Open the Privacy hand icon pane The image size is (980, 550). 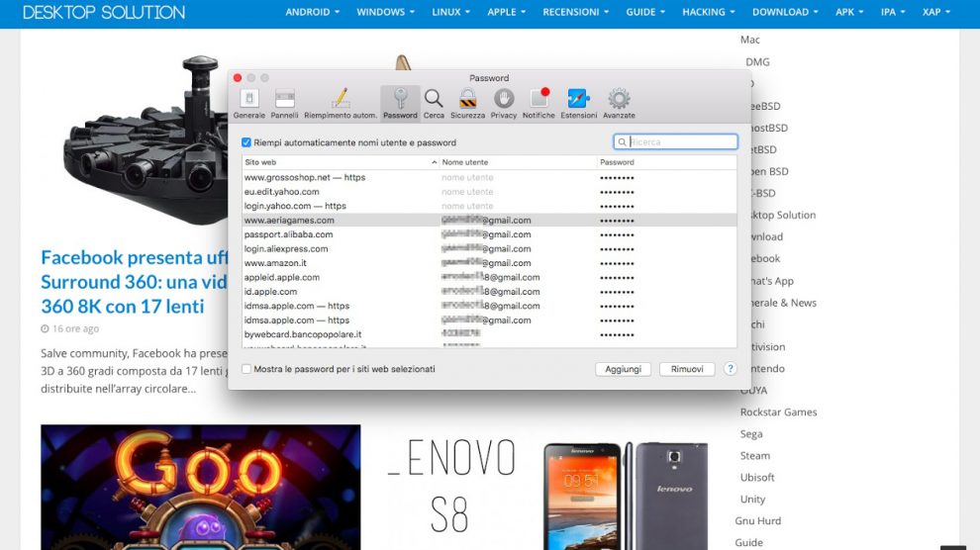tap(504, 102)
